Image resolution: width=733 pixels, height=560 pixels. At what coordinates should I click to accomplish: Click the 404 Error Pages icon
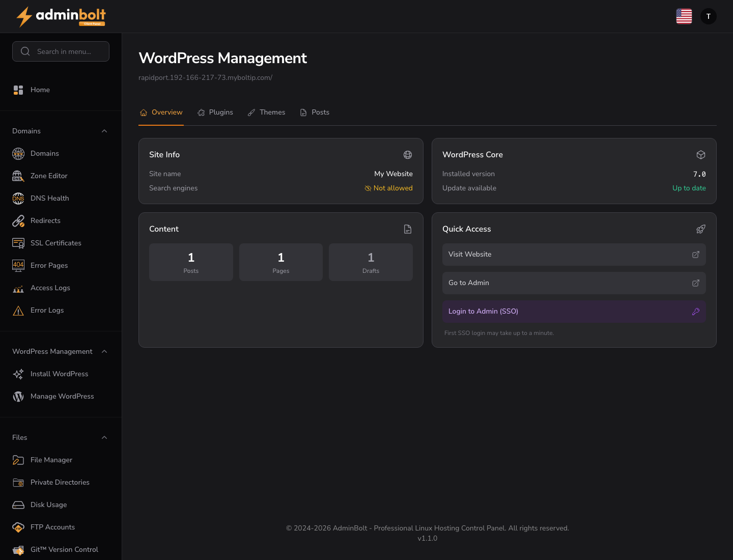pyautogui.click(x=18, y=265)
